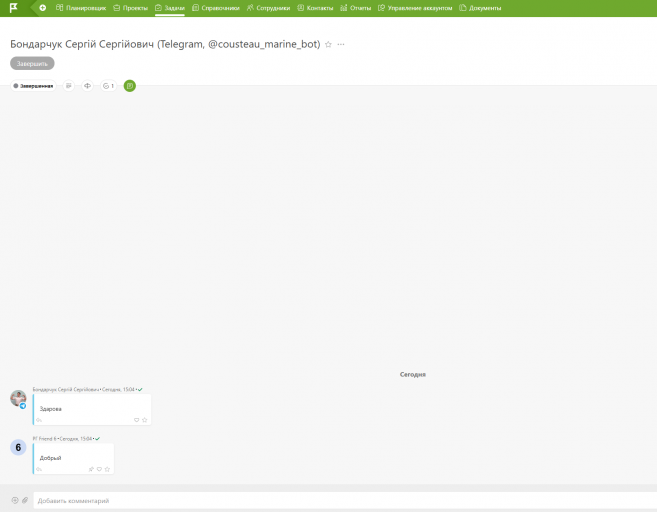
Task: Open the Контакты section
Action: point(315,8)
